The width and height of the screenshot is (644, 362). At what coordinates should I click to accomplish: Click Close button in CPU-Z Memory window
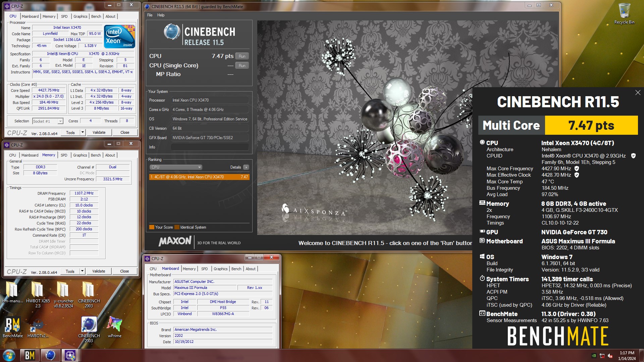pos(124,271)
